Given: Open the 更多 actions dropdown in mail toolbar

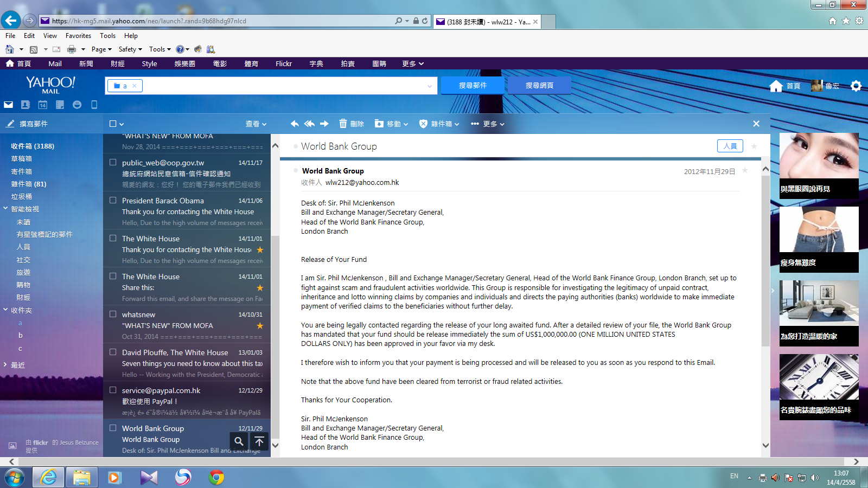Looking at the screenshot, I should [488, 124].
